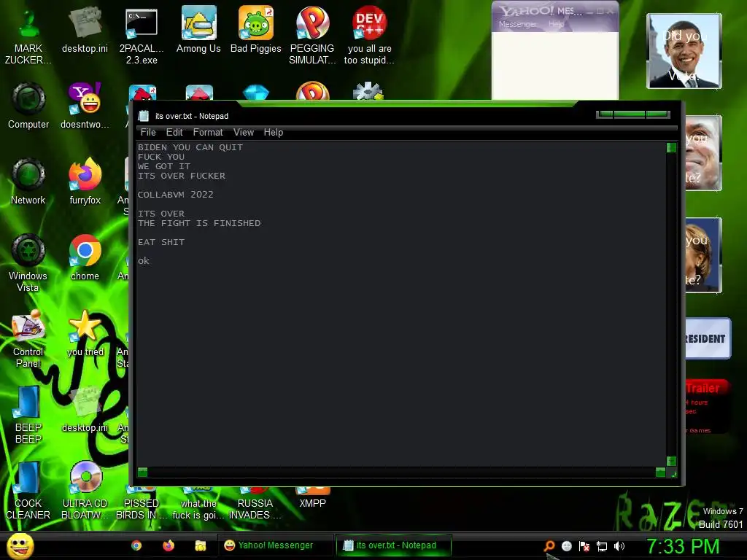Viewport: 747px width, 560px height.
Task: Open file explorer folder icon in taskbar
Action: point(200,545)
